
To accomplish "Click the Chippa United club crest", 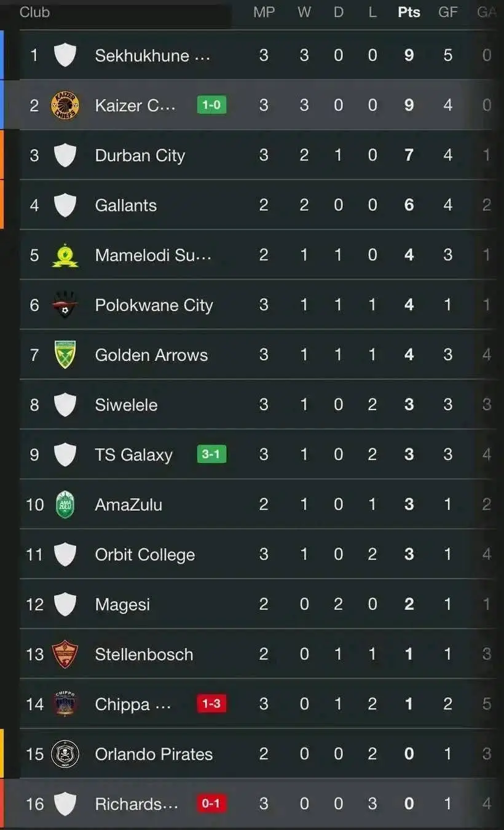I will (65, 704).
